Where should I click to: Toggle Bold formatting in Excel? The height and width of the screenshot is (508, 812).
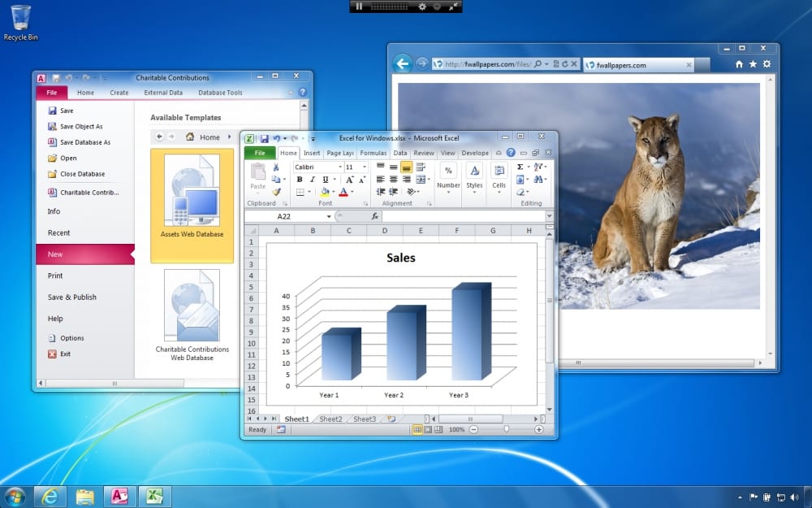pyautogui.click(x=300, y=180)
